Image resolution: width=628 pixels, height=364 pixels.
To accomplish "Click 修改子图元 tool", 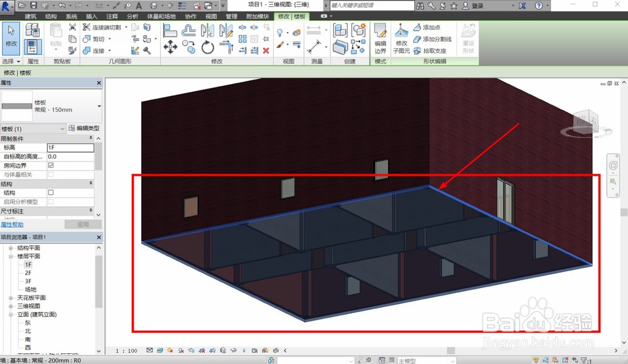I will click(x=401, y=39).
